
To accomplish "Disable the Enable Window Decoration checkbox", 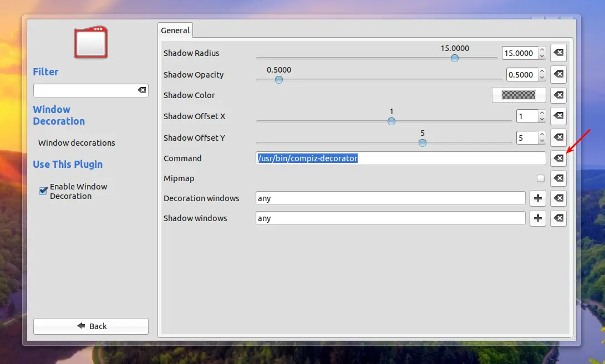I will tap(43, 191).
